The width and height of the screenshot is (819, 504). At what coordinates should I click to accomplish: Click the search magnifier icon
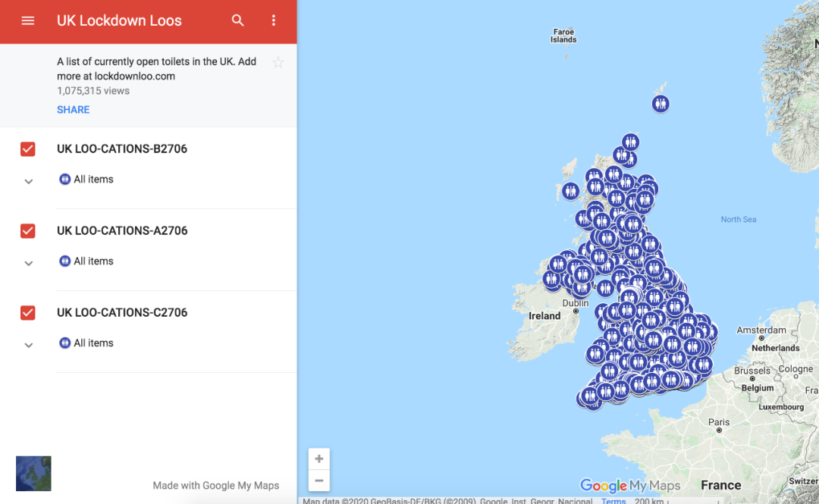click(237, 20)
